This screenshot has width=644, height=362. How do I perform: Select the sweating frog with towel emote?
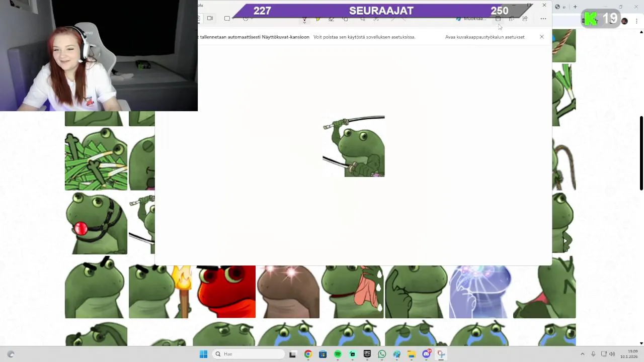tap(352, 292)
